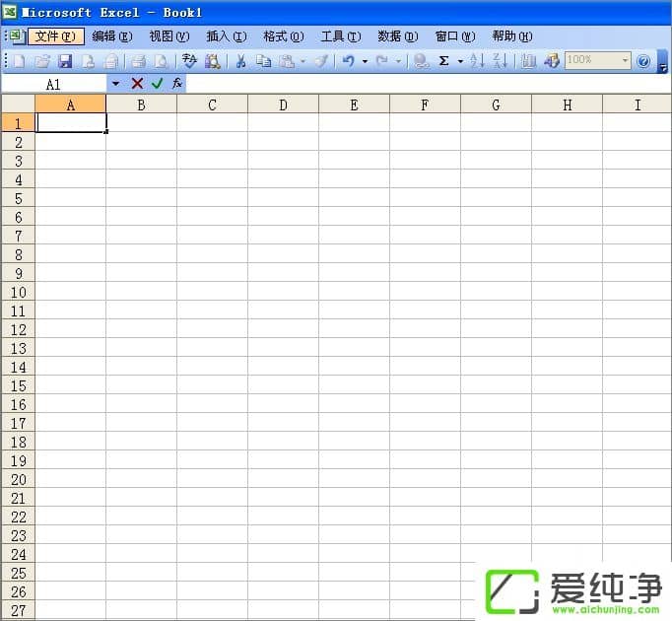
Task: Open the 窗口(W) menu
Action: pos(455,36)
